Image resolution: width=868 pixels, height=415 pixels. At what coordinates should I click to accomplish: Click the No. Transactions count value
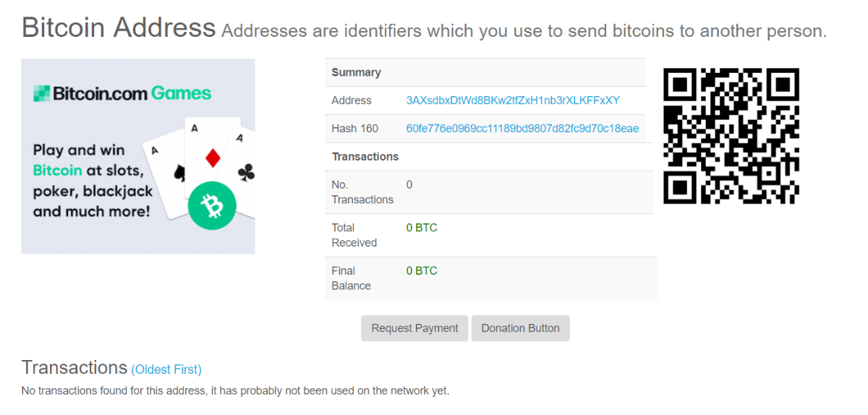[409, 185]
